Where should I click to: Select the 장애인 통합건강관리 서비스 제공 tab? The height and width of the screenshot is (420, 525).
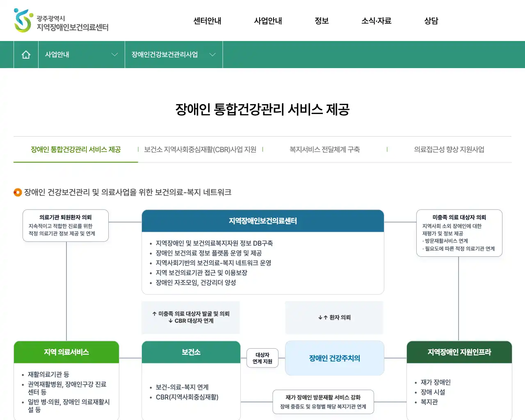(x=76, y=150)
